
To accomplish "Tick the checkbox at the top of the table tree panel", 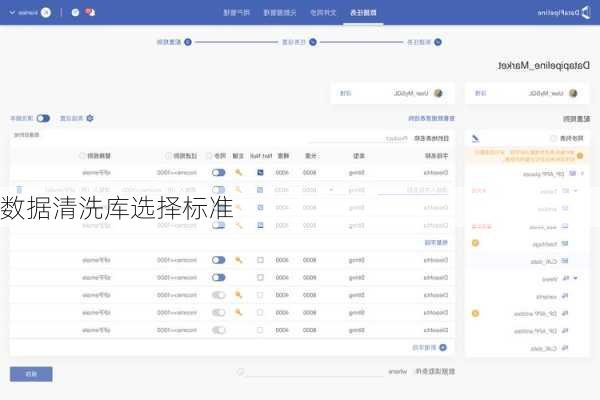I will pos(553,138).
